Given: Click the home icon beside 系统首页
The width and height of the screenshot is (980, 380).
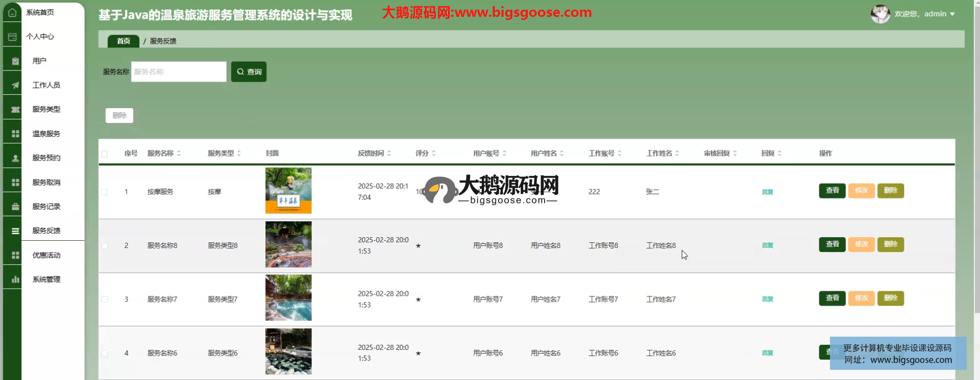Looking at the screenshot, I should tap(12, 12).
